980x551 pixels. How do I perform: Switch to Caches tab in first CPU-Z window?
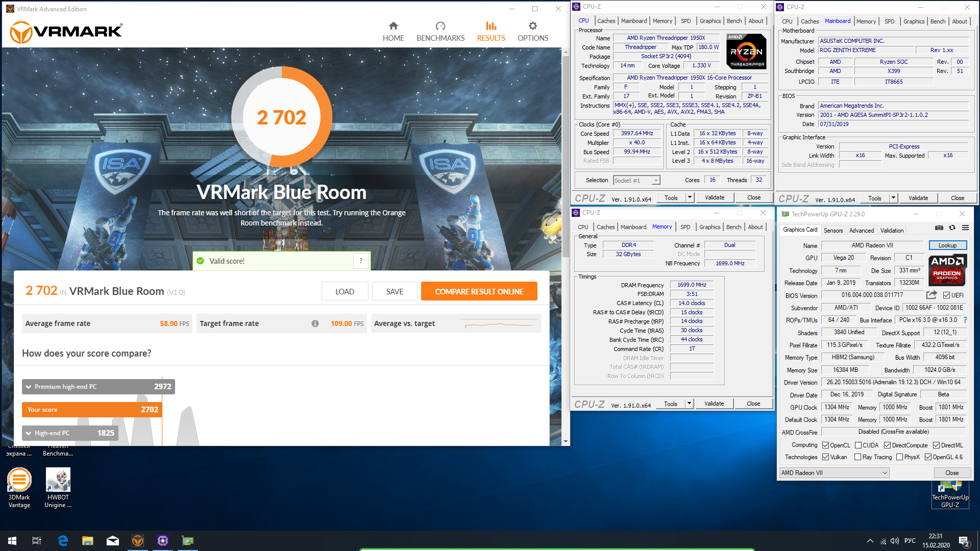606,21
